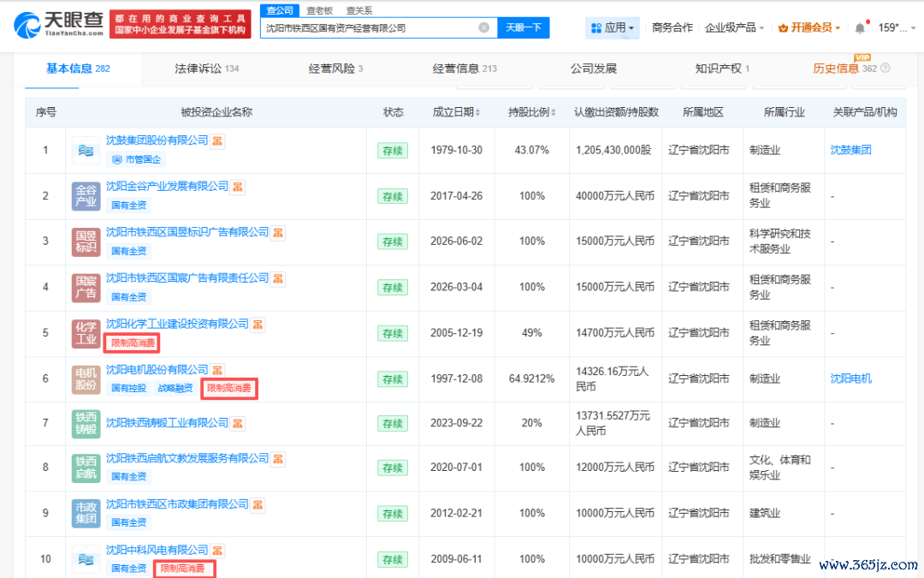
Task: Click the help icon beside 历史信息
Action: tap(885, 69)
